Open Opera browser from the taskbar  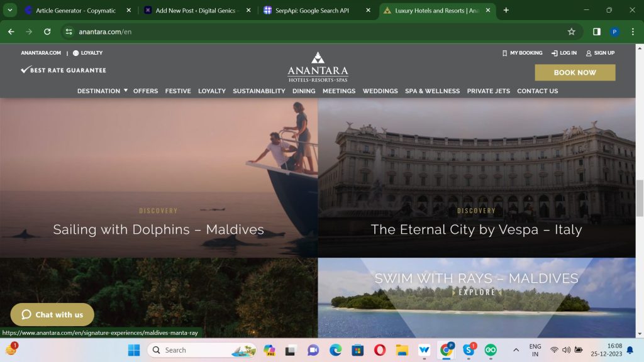[x=379, y=350]
